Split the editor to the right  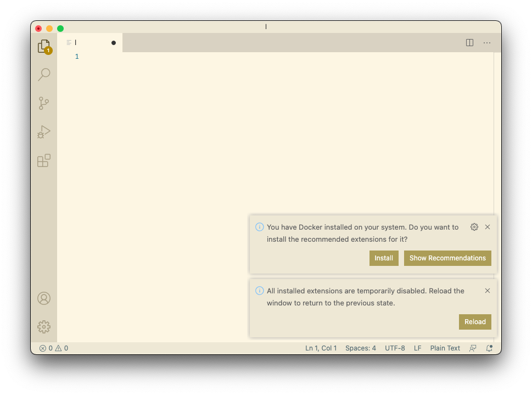tap(469, 42)
